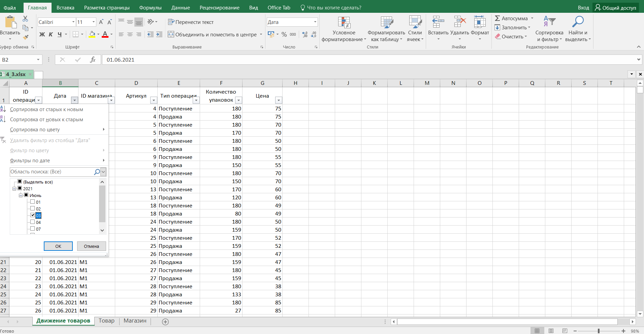Screen dimensions: 644x334
Task: Collapse the 2021 tree node
Action: [14, 189]
